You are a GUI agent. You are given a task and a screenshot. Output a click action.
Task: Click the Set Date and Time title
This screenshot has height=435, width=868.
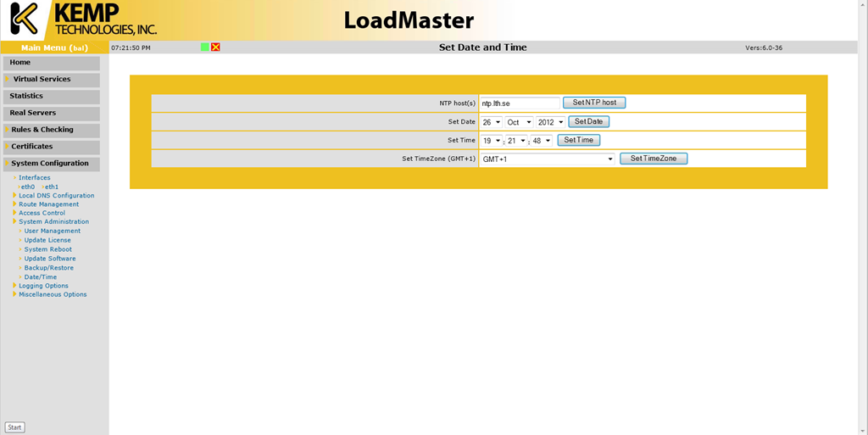coord(482,47)
